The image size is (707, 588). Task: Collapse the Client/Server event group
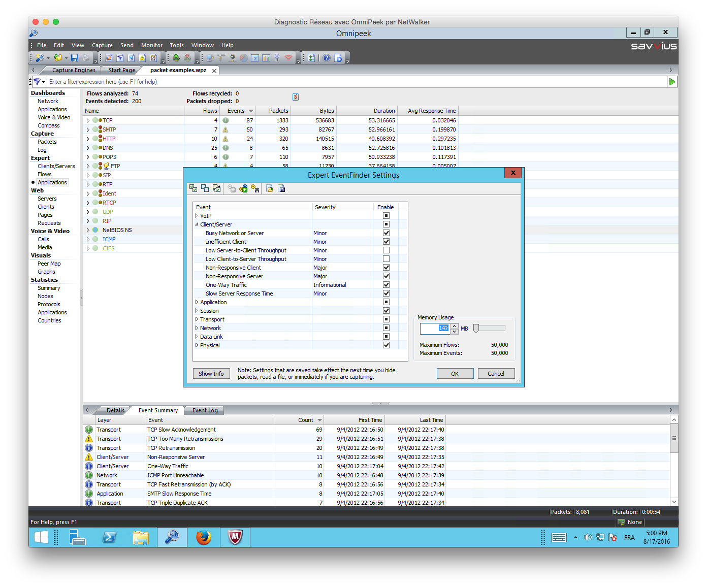197,224
